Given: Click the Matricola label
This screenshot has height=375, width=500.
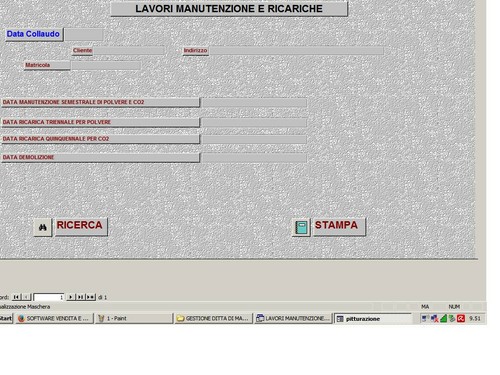Looking at the screenshot, I should click(47, 65).
